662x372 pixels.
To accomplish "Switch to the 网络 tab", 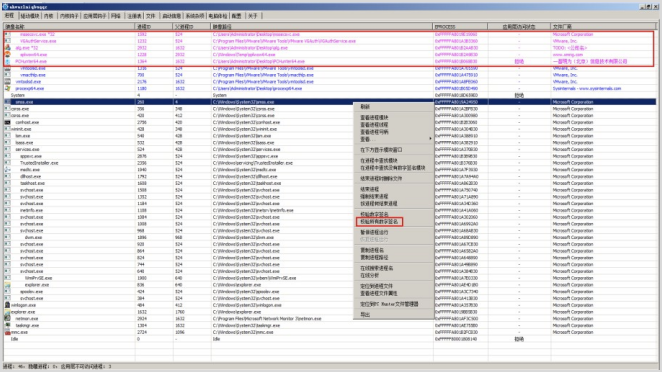I will [x=116, y=16].
